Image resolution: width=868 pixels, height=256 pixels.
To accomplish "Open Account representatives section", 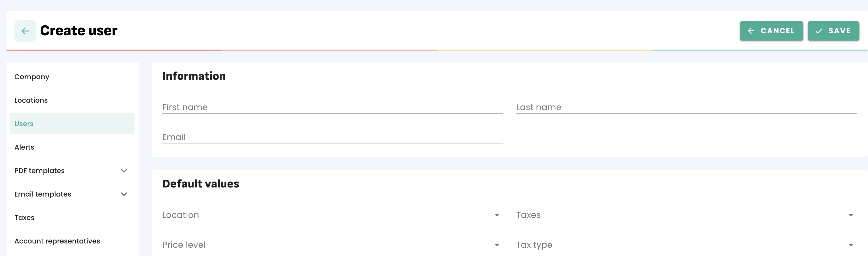I will [57, 241].
